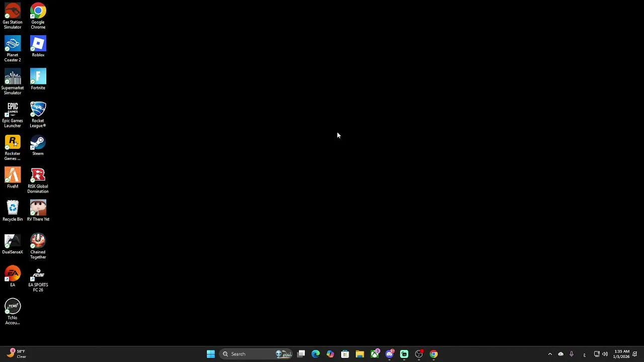Select the RISK Global Domination desktop icon

tap(38, 180)
